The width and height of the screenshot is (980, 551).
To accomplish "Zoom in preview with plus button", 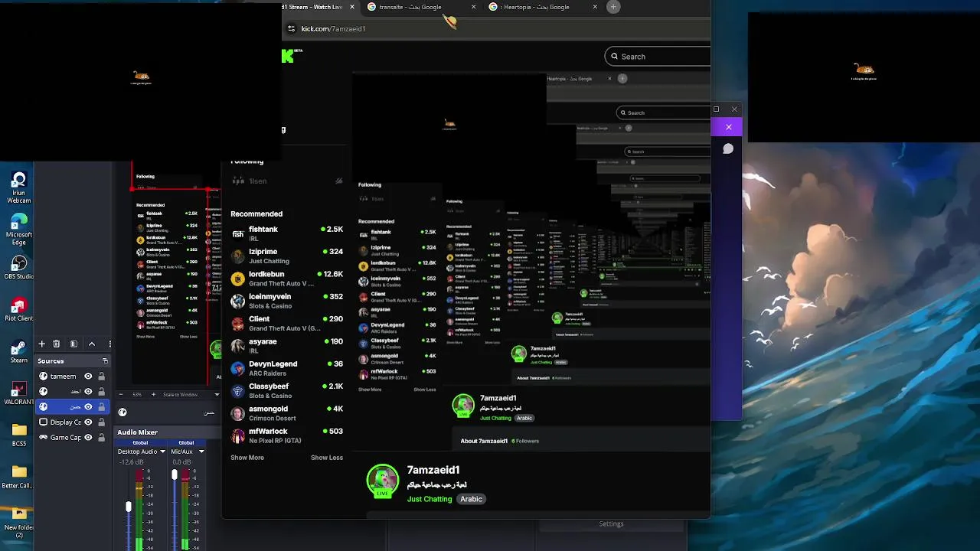I will [x=153, y=395].
